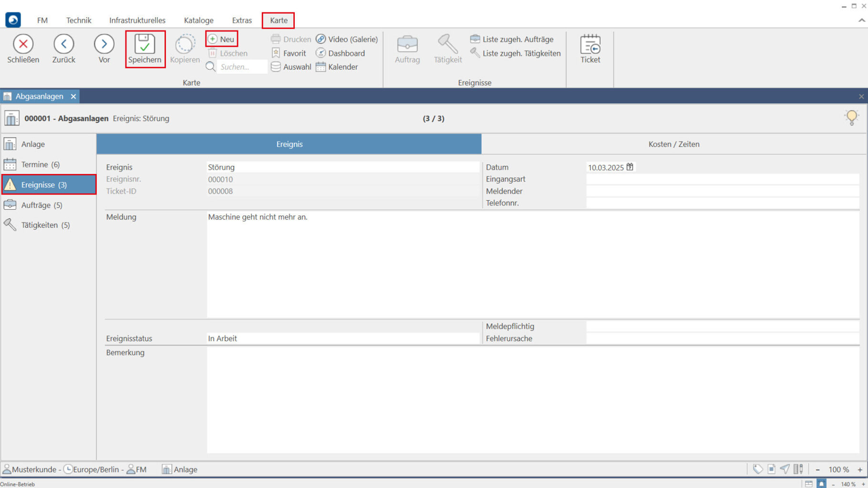
Task: Open the Technik menu
Action: tap(79, 20)
